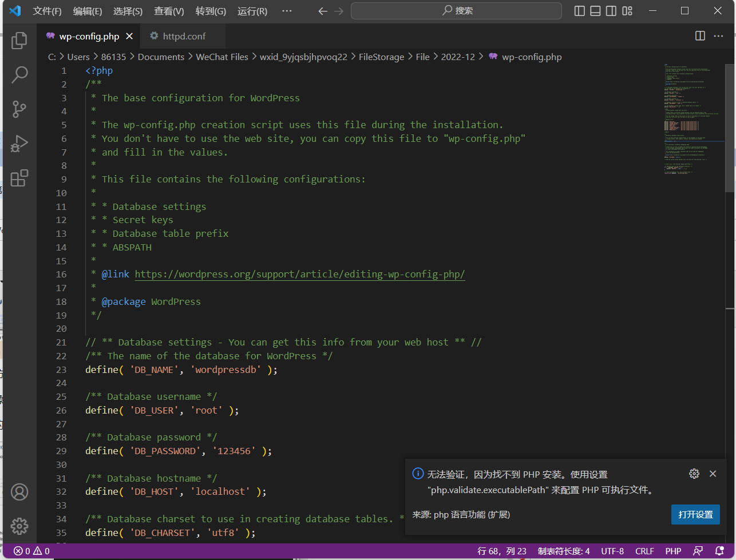The width and height of the screenshot is (736, 560).
Task: Open the Manage gear in activity bar
Action: tap(19, 526)
